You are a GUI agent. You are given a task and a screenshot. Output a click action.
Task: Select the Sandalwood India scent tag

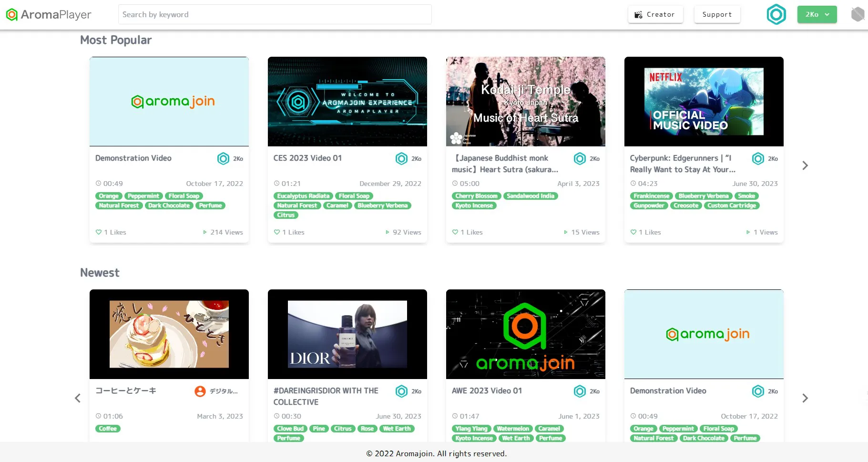[x=531, y=196]
